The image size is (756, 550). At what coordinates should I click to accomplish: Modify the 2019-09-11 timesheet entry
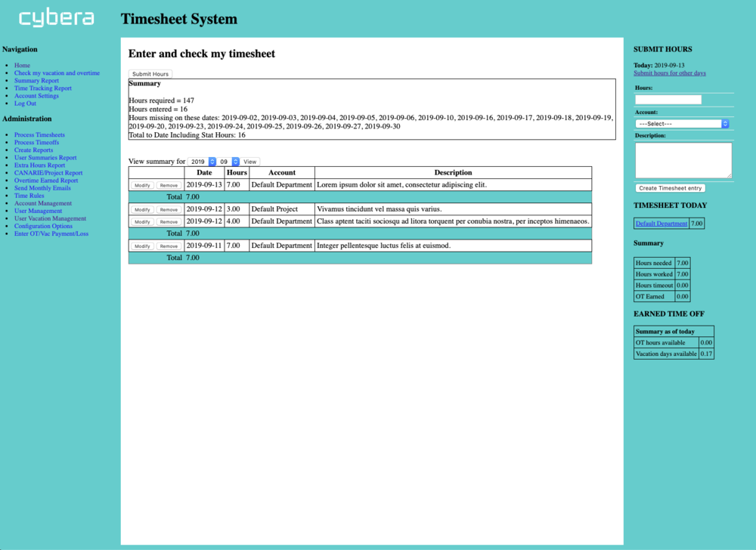tap(142, 246)
